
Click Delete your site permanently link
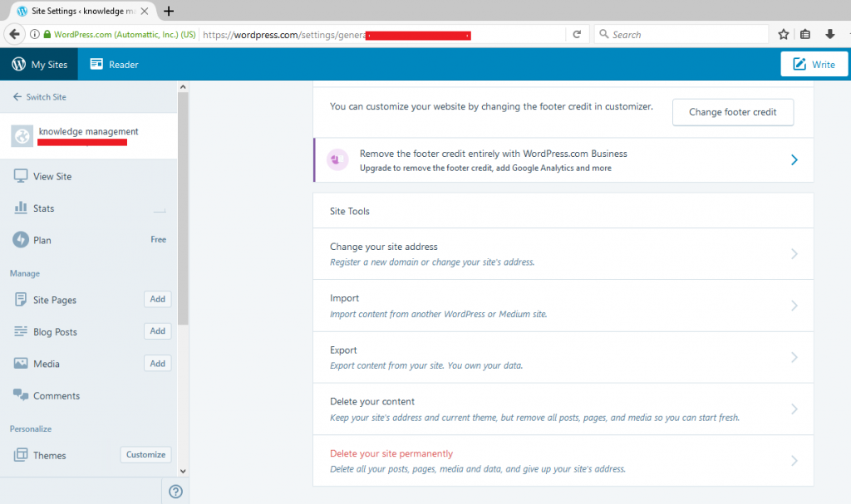tap(391, 453)
